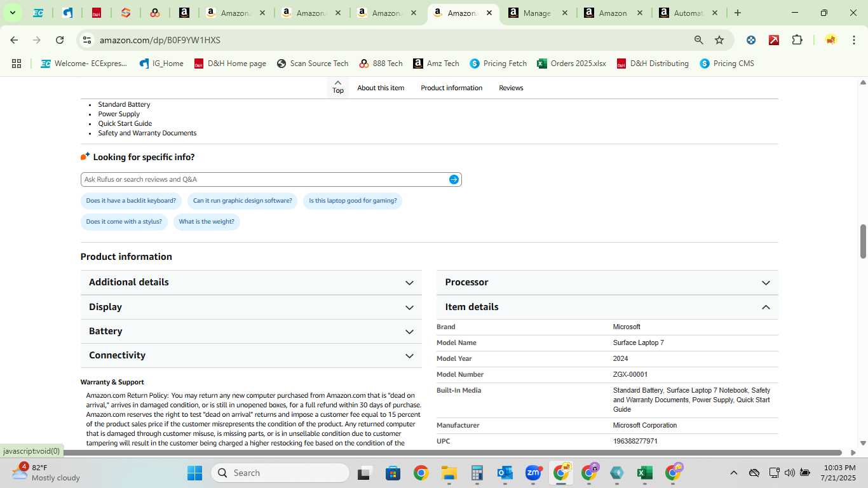The height and width of the screenshot is (488, 868).
Task: Open Chrome's three-dot menu
Action: pyautogui.click(x=853, y=40)
